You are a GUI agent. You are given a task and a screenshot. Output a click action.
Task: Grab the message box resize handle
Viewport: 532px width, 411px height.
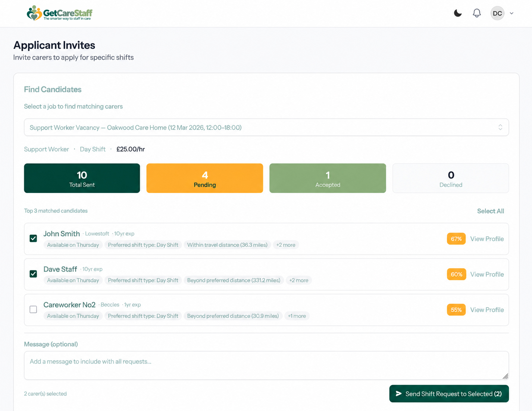coord(505,376)
